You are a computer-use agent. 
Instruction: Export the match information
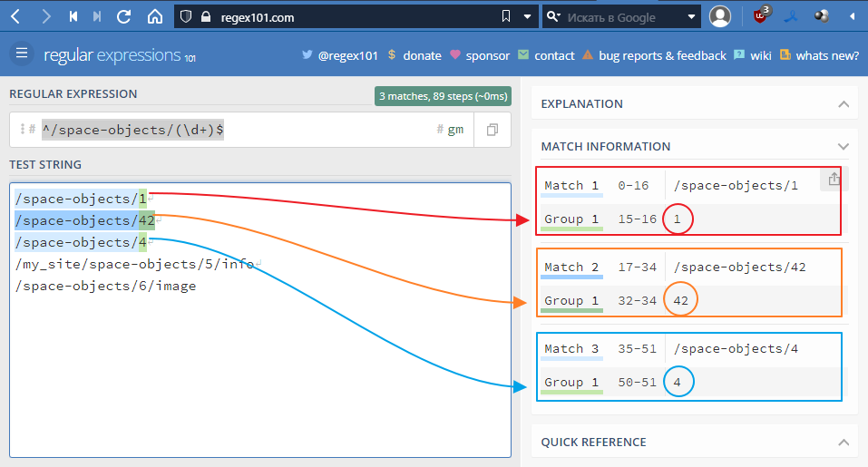[x=834, y=180]
